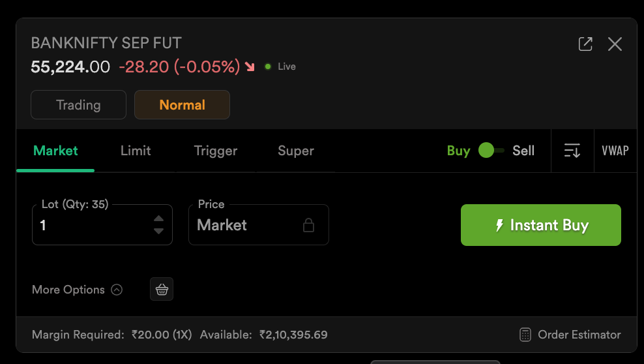Switch to the Trigger order tab
The width and height of the screenshot is (644, 364).
click(x=216, y=151)
